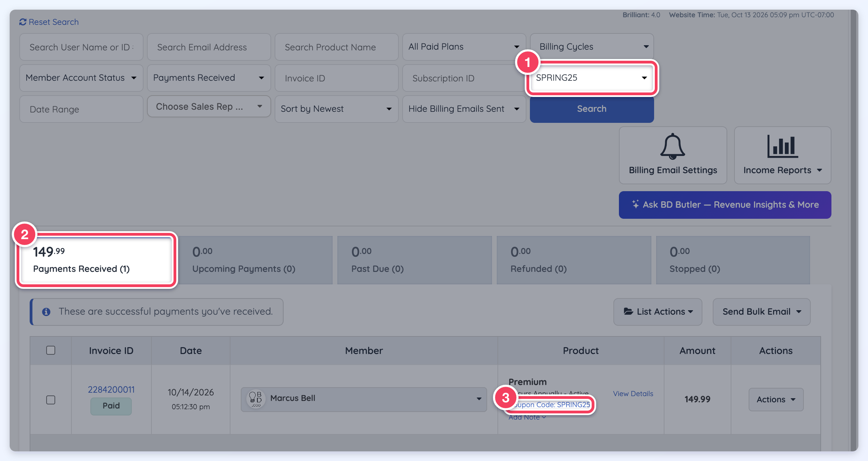Viewport: 868px width, 461px height.
Task: Click the folder icon in List Actions
Action: pos(628,312)
